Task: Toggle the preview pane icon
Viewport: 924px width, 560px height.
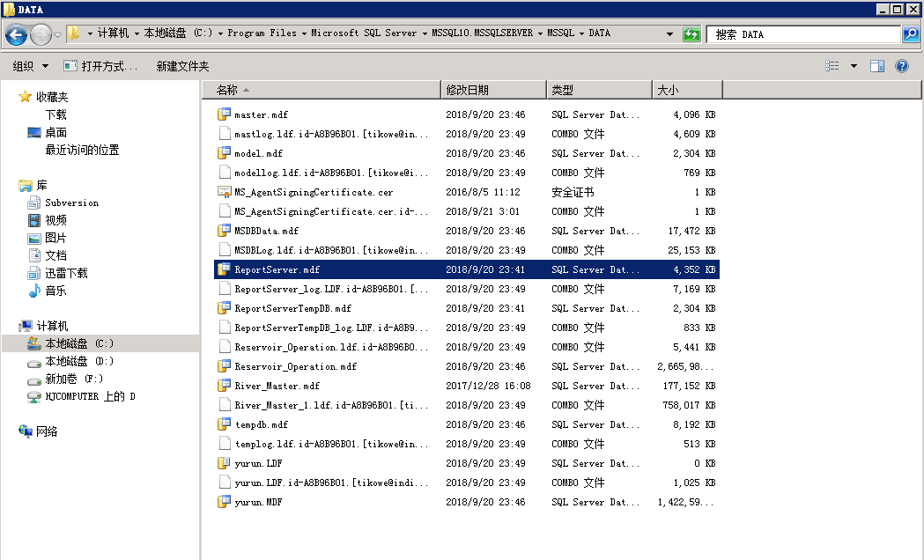Action: 877,66
